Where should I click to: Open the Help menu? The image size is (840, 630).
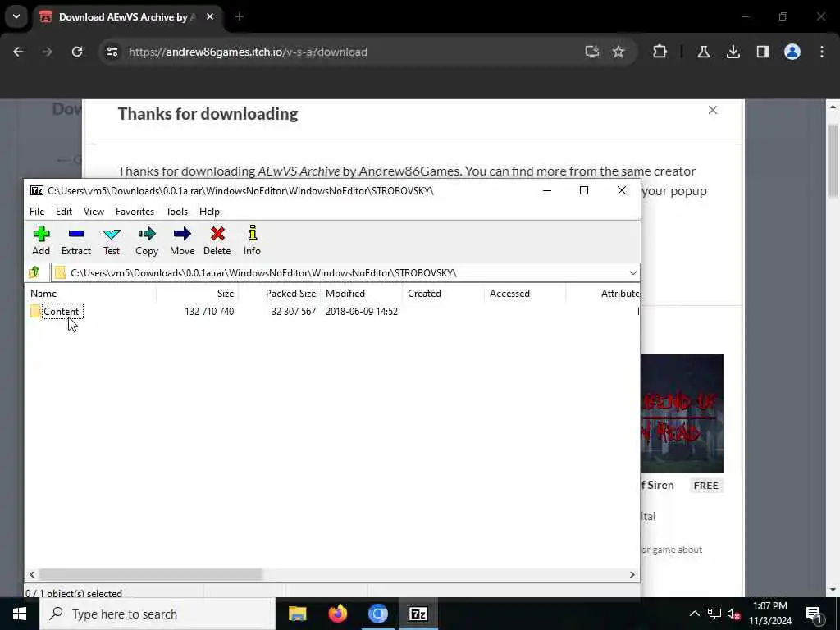(209, 212)
